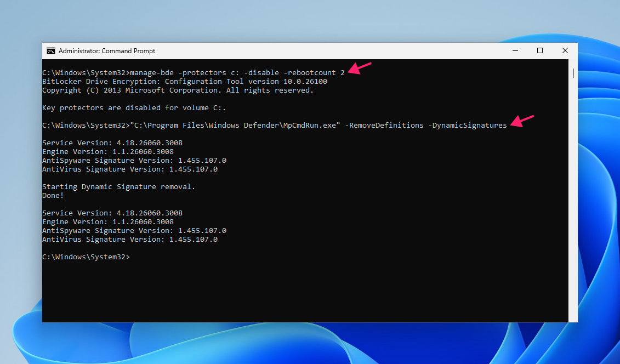
Task: Click the MpCmdRun.exe -RemoveDefinitions command line
Action: coord(275,126)
